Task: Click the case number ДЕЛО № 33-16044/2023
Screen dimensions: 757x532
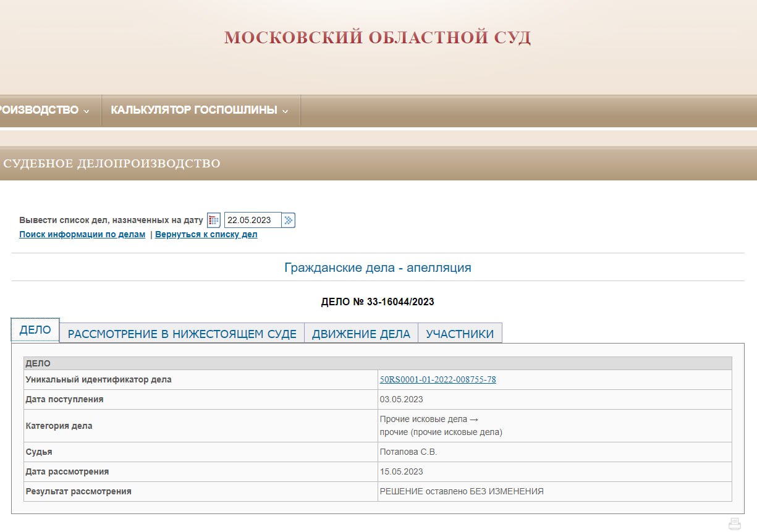Action: 378,302
